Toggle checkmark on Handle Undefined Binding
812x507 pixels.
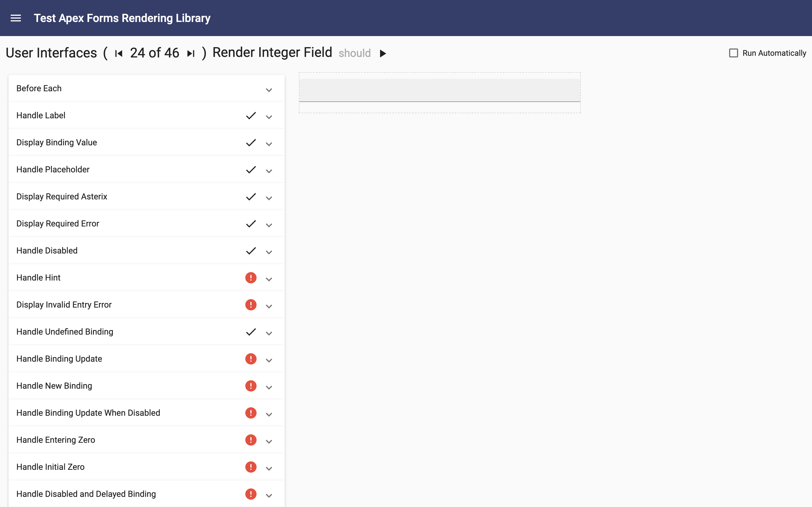point(251,332)
